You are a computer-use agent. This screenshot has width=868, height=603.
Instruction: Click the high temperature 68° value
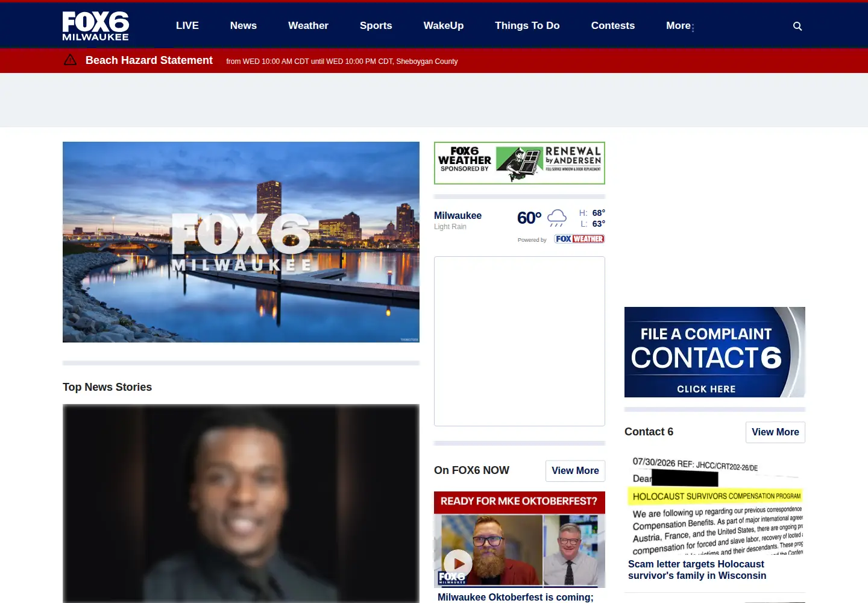599,213
